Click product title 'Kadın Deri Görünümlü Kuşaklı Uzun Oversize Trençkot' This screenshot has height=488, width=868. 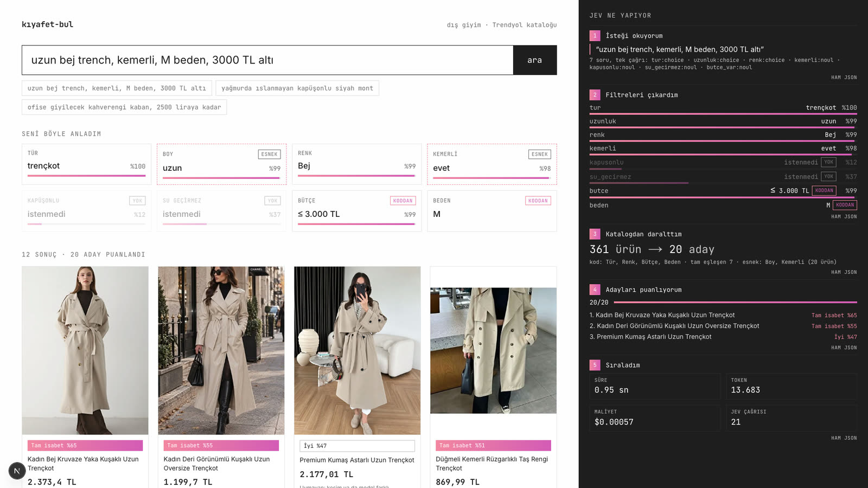click(216, 464)
